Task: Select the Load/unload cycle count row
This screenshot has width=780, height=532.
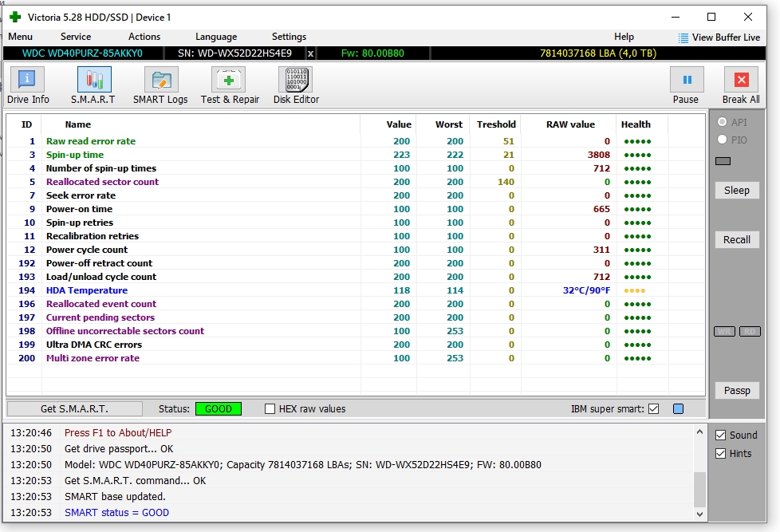Action: (356, 278)
